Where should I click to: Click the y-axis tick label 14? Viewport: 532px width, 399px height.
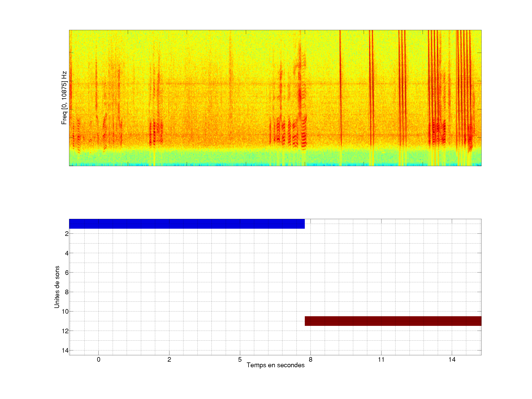pyautogui.click(x=65, y=351)
